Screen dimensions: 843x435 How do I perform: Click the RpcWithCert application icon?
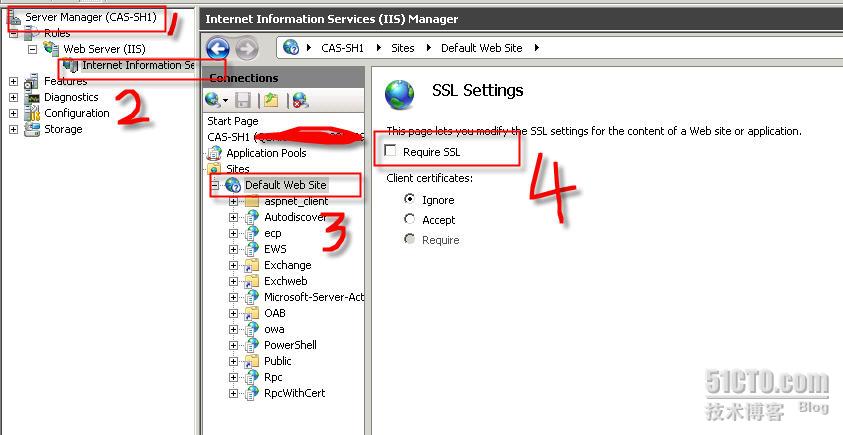(252, 393)
